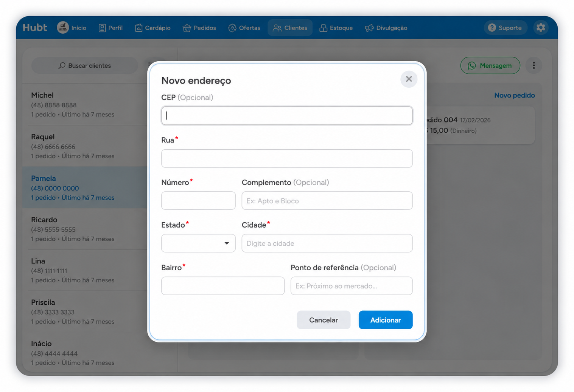
Task: Open the three-dot more options menu
Action: click(534, 65)
